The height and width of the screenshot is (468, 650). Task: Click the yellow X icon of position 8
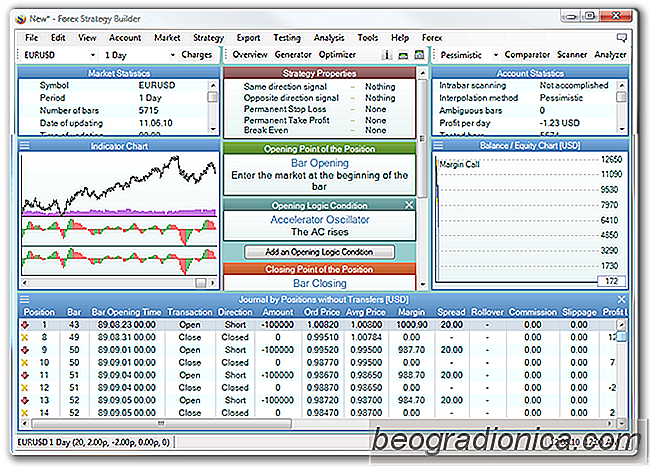pyautogui.click(x=25, y=337)
